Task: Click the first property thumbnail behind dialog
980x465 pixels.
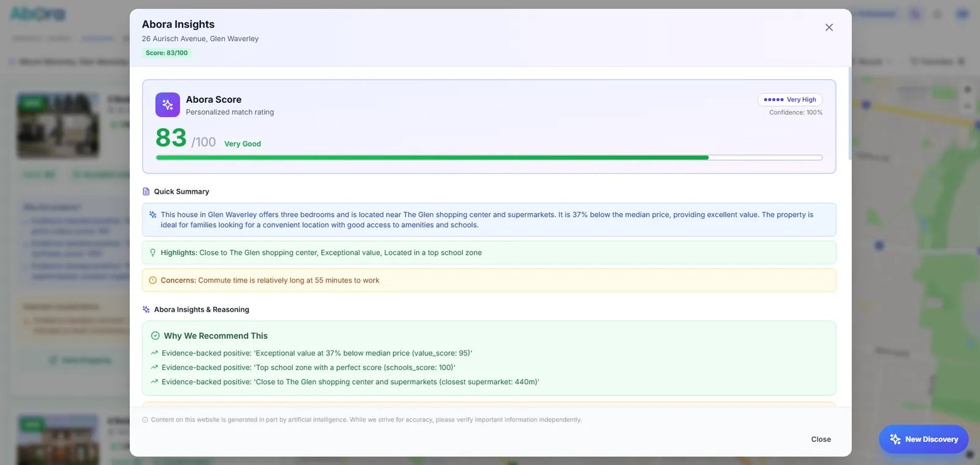Action: click(58, 126)
